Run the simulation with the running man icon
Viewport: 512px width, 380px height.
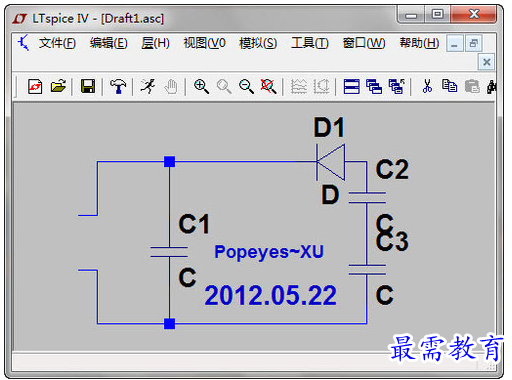click(148, 87)
